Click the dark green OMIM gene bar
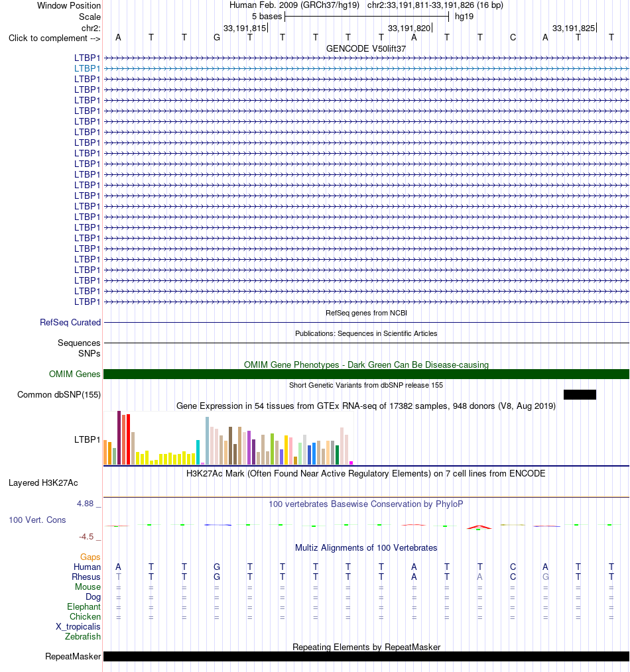 366,374
